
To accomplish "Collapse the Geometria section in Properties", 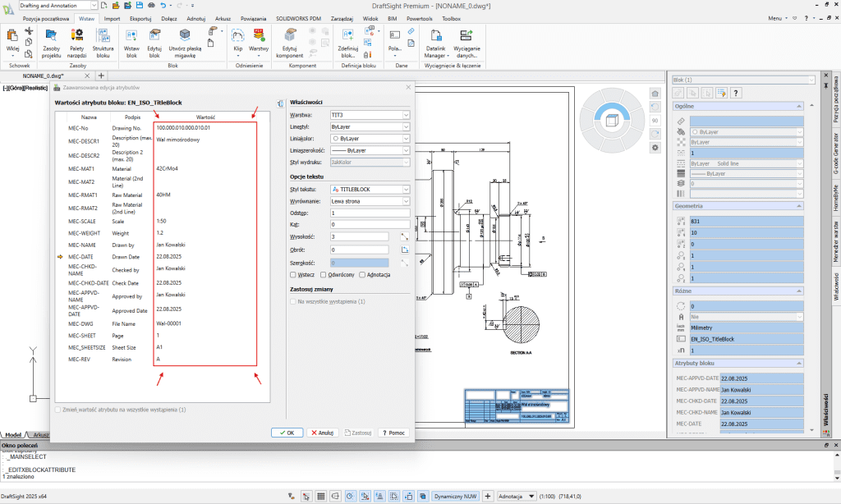I will [x=799, y=206].
